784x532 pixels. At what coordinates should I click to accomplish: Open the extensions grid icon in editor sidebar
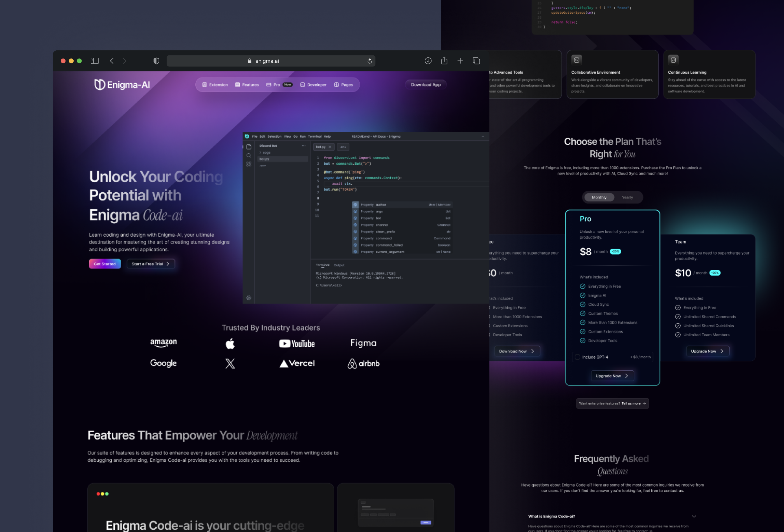tap(249, 164)
